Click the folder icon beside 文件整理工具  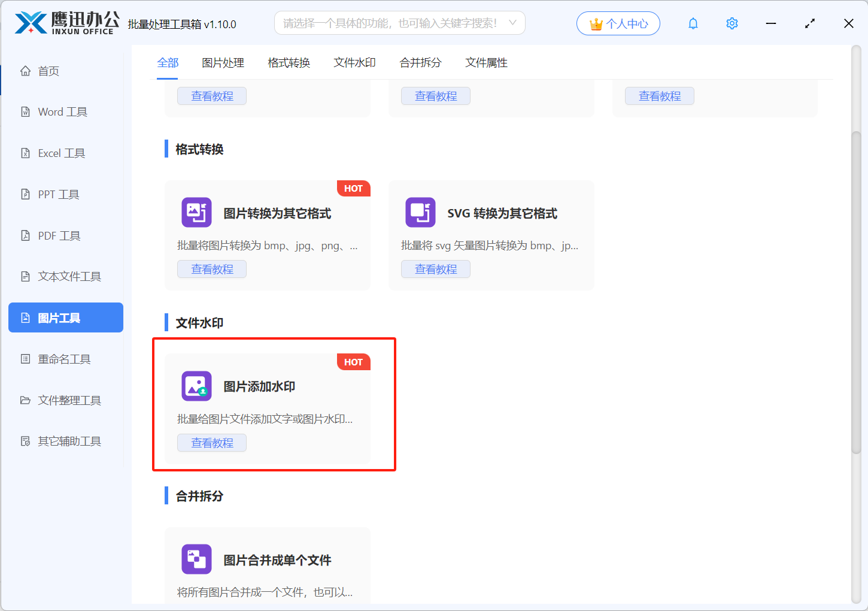coord(25,400)
